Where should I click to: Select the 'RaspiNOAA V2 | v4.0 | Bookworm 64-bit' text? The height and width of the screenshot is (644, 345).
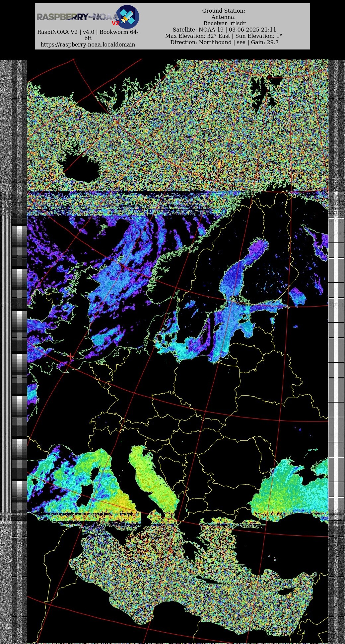(88, 35)
